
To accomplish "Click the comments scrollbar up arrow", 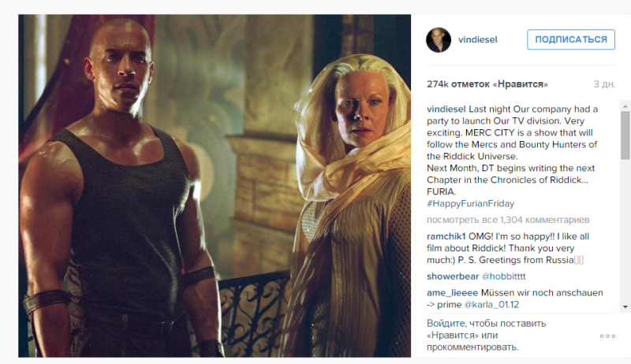I will 625,106.
